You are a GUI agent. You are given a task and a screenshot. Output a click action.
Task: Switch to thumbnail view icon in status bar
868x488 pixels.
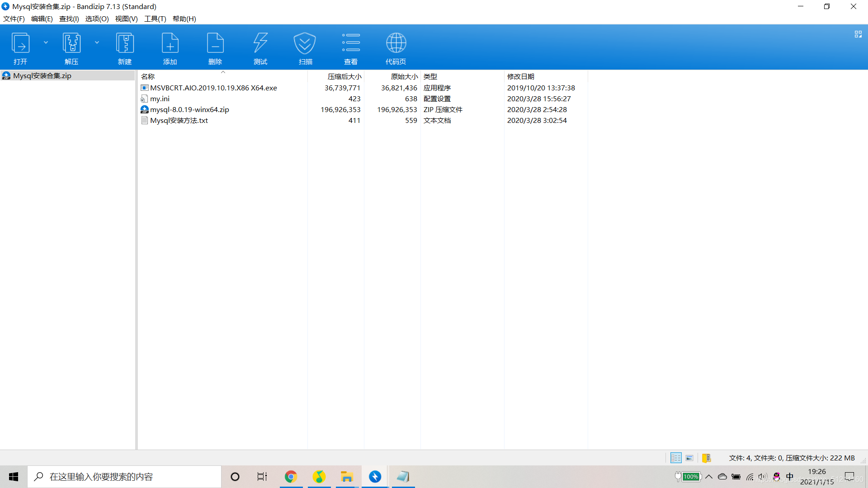coord(689,458)
